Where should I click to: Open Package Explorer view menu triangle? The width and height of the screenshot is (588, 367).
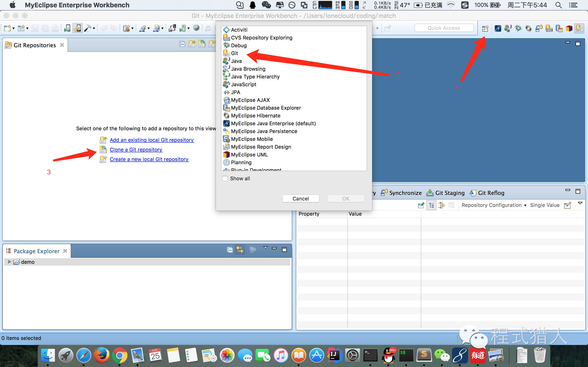265,247
